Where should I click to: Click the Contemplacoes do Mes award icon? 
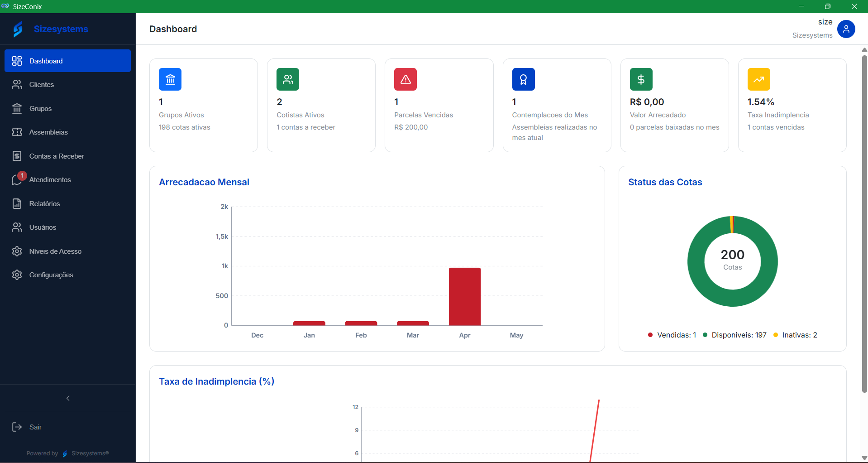click(x=524, y=79)
